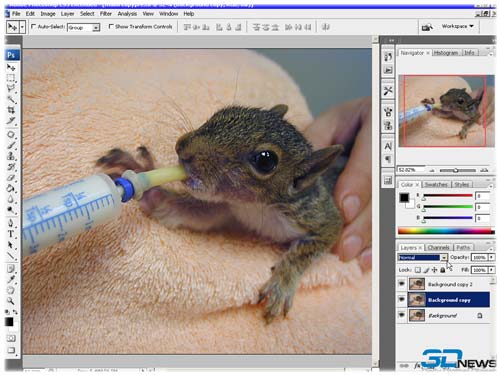The height and width of the screenshot is (375, 500).
Task: Open the Actions panel icon in dock
Action: (388, 70)
